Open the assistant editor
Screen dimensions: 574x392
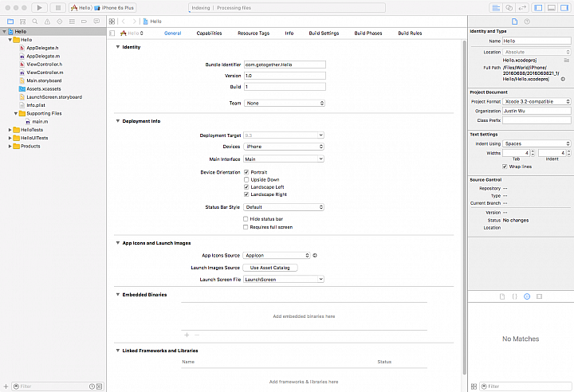[x=509, y=8]
